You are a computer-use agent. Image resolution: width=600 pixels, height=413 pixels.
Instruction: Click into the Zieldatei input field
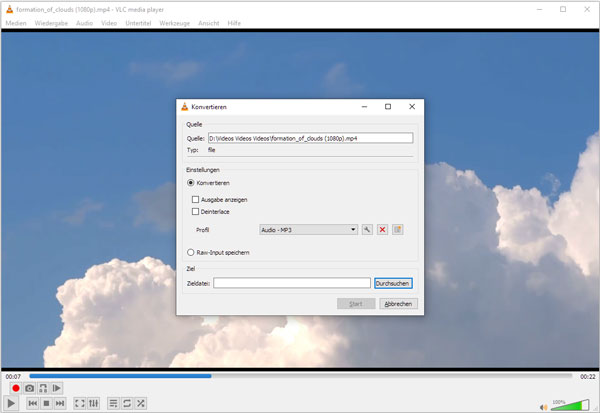[x=292, y=283]
